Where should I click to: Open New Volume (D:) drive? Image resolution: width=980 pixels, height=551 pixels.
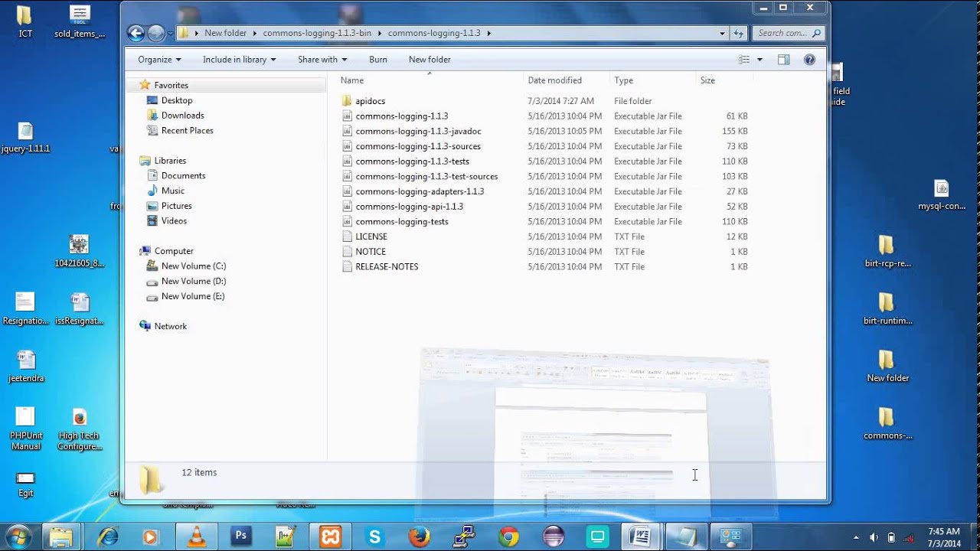pyautogui.click(x=193, y=282)
